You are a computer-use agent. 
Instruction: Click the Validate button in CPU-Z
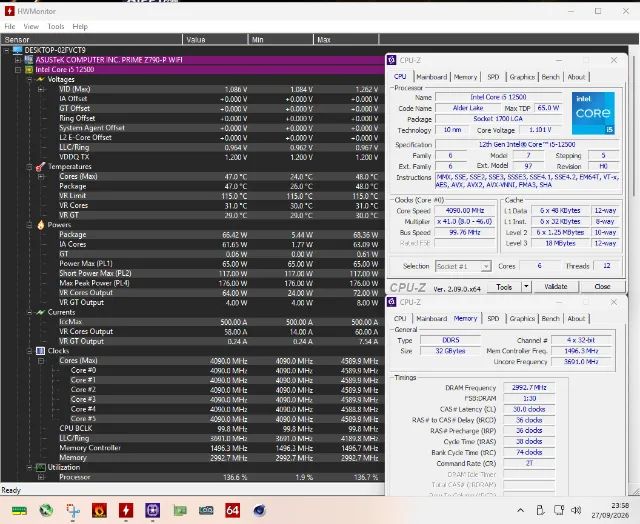(556, 286)
